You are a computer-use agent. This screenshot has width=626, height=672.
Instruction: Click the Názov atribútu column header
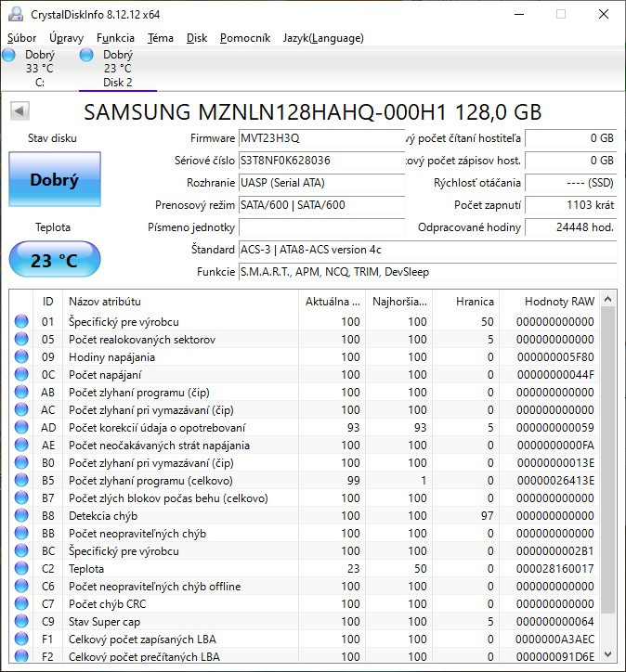tap(180, 302)
